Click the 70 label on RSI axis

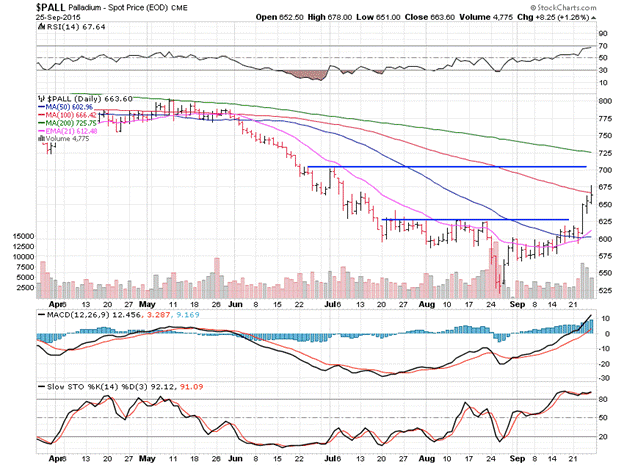tap(603, 46)
